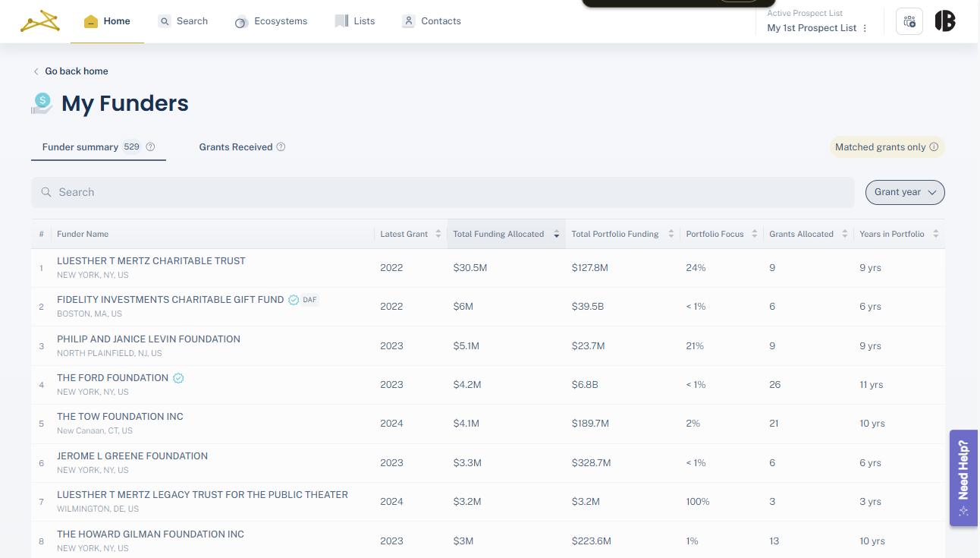Open the team settings icon in header
The image size is (980, 558).
909,21
